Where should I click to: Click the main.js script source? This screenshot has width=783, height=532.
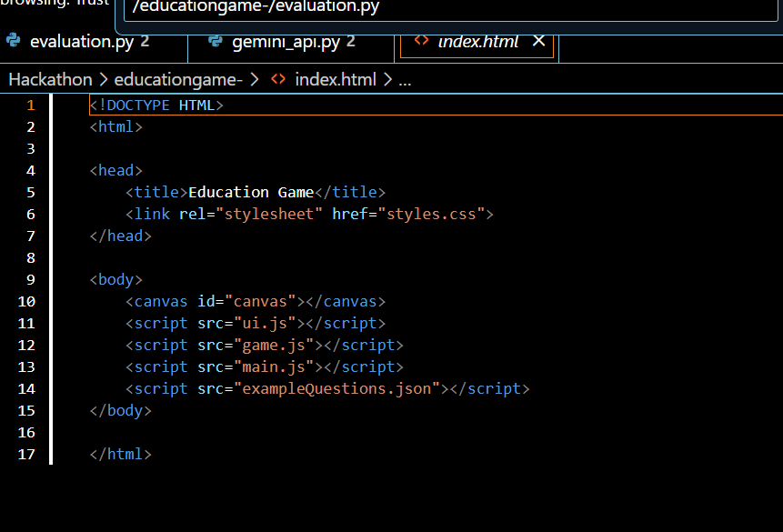coord(274,367)
